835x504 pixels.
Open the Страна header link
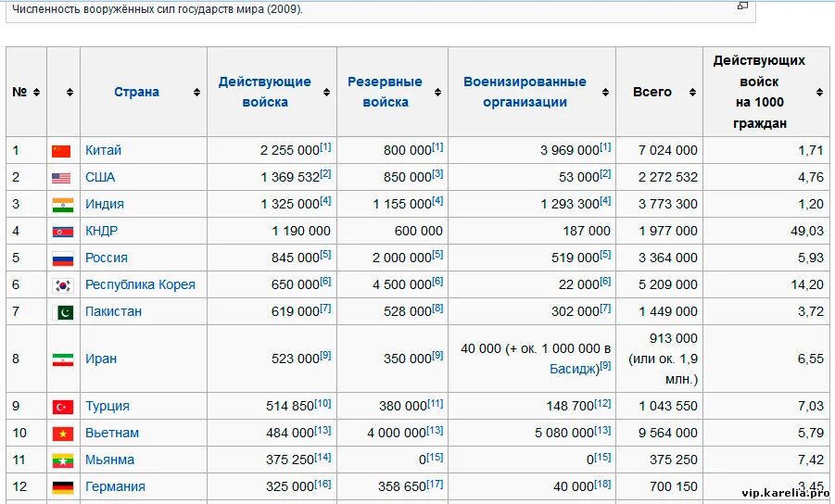click(136, 92)
